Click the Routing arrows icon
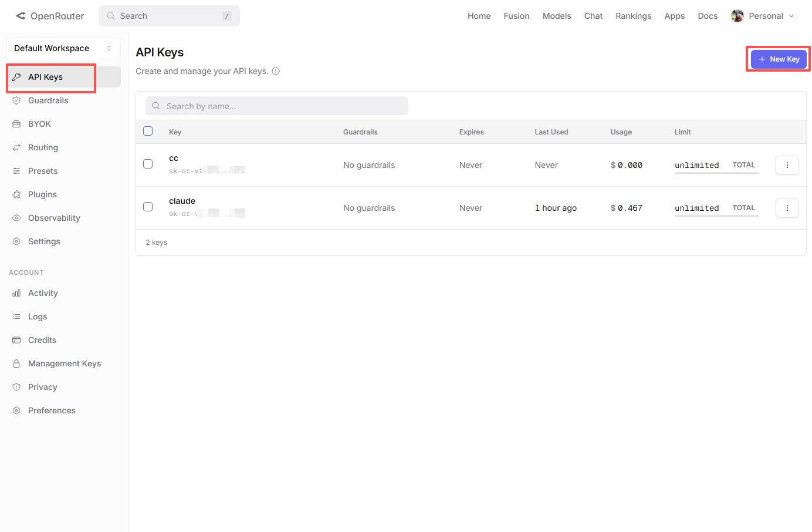Viewport: 812px width, 532px height. [x=16, y=147]
